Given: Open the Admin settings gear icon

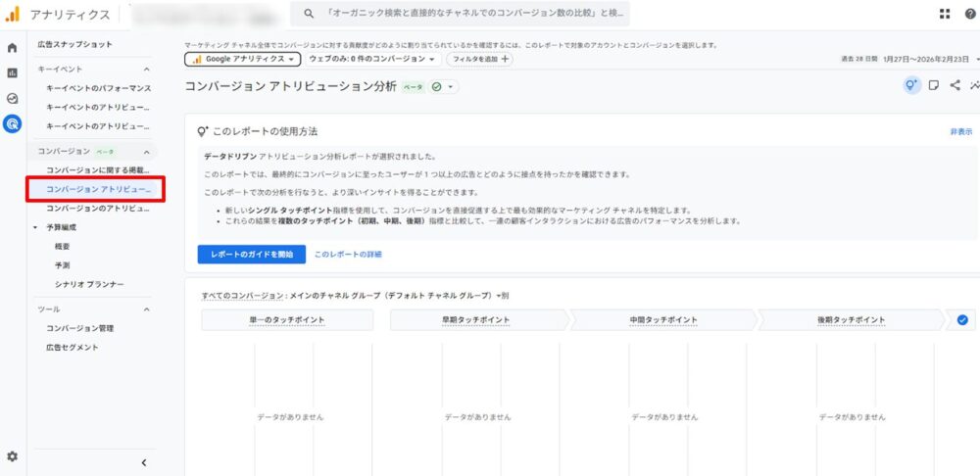Looking at the screenshot, I should [12, 456].
